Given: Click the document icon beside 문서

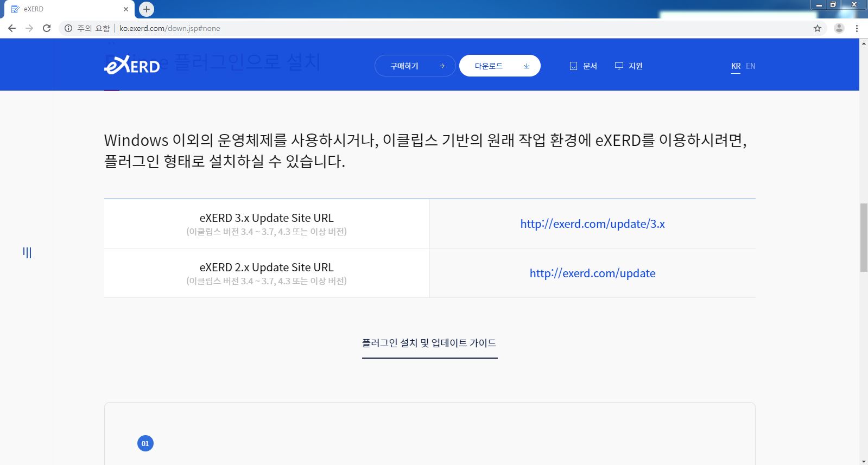Looking at the screenshot, I should [x=573, y=66].
